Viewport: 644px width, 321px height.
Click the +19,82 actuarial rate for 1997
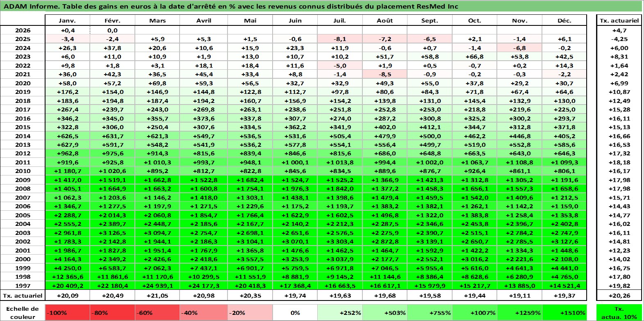[619, 286]
